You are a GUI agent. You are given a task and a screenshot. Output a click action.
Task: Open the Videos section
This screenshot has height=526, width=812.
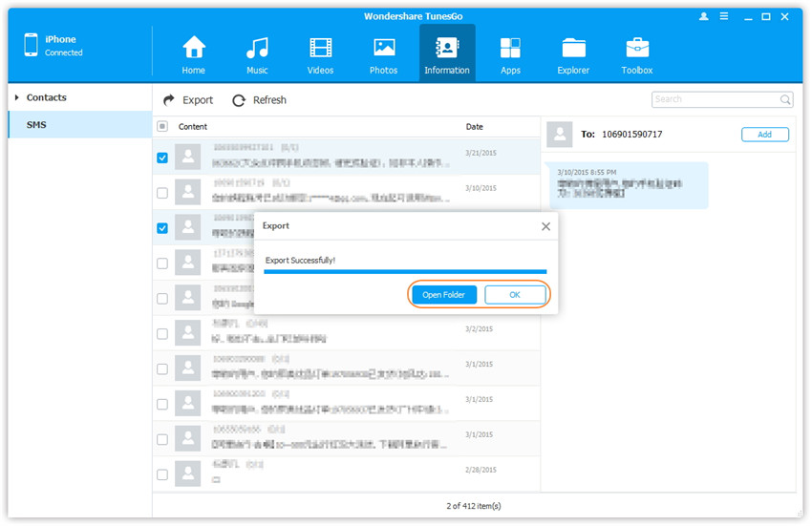320,54
